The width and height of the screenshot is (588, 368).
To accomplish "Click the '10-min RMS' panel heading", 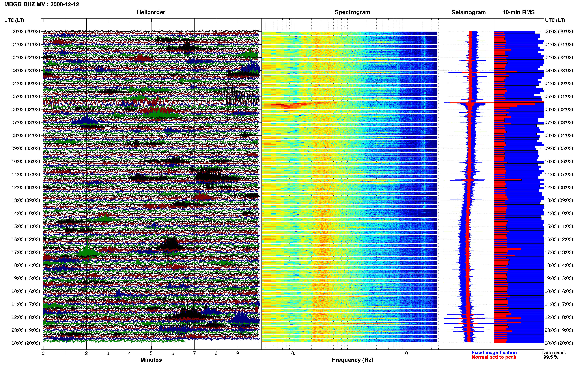I will pyautogui.click(x=518, y=12).
